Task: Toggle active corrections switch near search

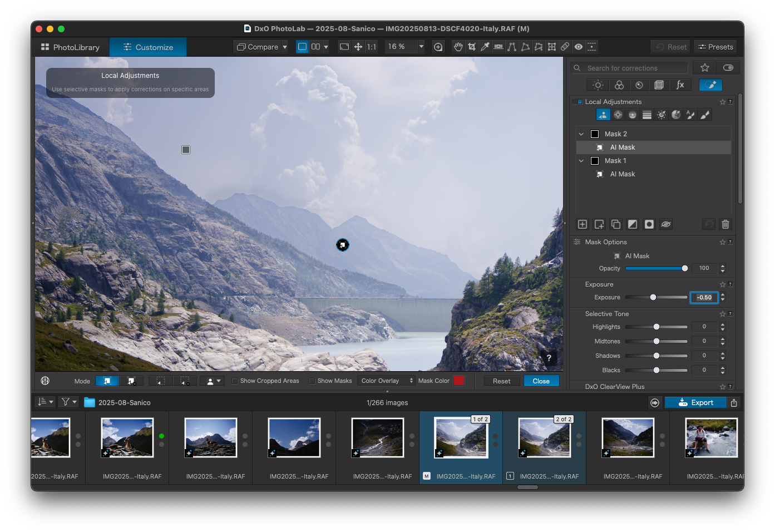Action: [x=728, y=68]
